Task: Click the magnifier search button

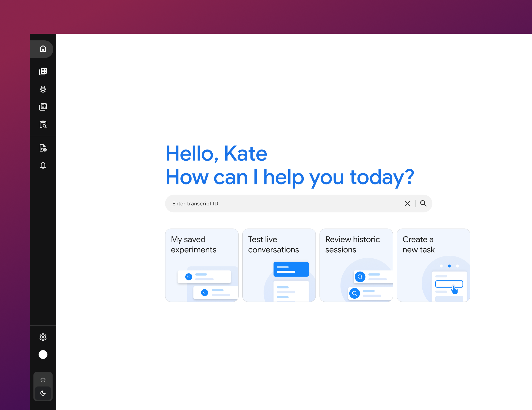Action: click(x=423, y=204)
